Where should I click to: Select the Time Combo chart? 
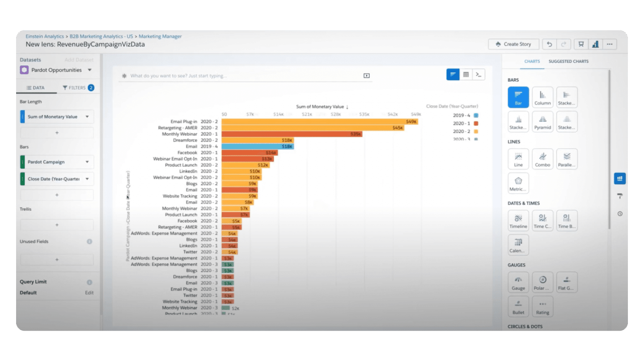tap(542, 221)
